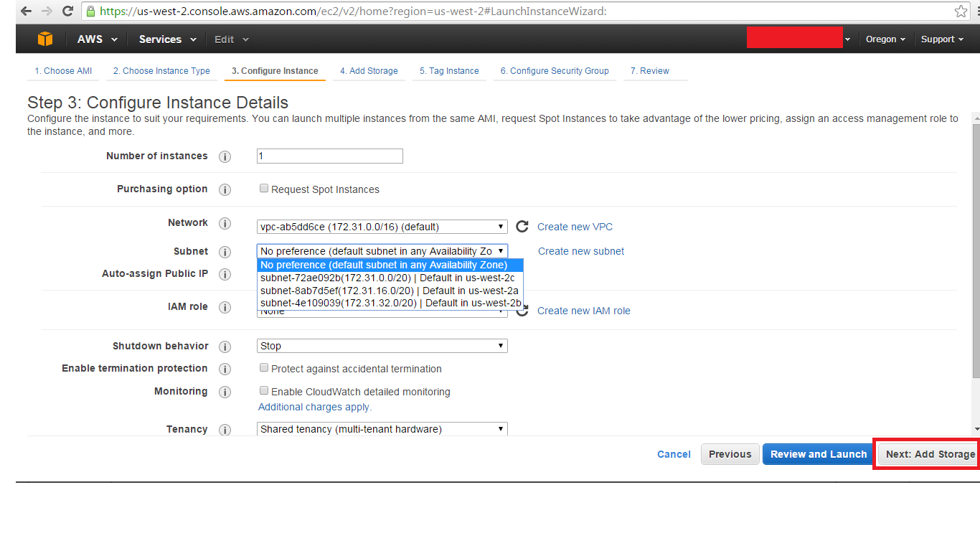Expand the AWS menu in header
This screenshot has width=980, height=551.
(x=98, y=39)
